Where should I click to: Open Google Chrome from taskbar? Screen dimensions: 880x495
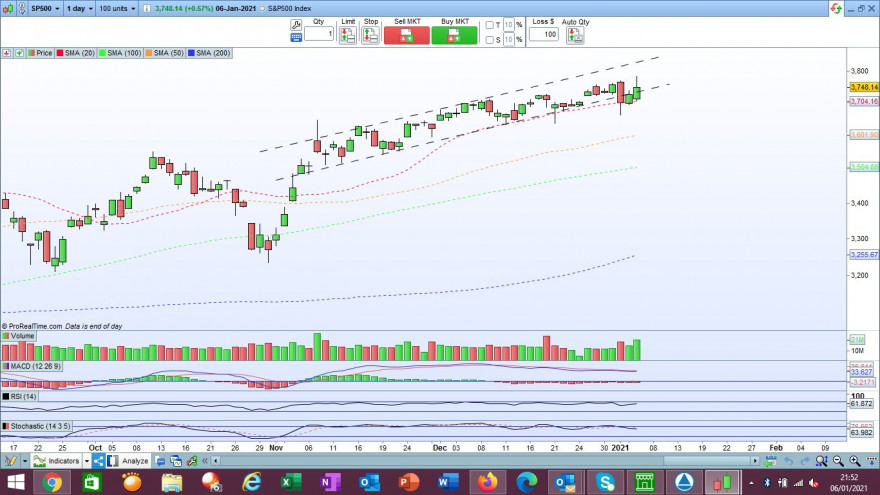point(52,483)
